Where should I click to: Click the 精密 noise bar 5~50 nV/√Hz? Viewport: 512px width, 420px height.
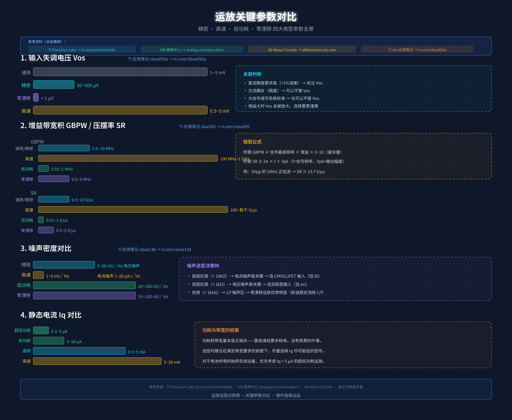64,265
